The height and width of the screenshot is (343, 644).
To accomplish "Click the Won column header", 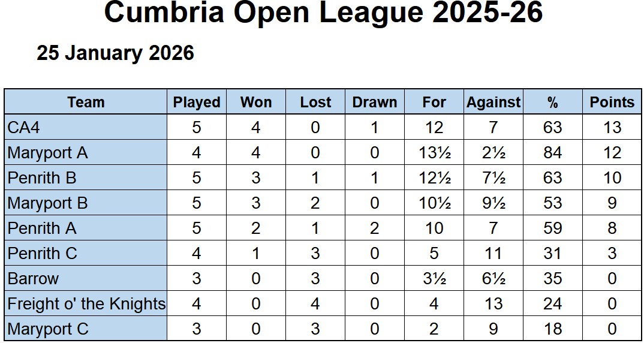I will 256,102.
